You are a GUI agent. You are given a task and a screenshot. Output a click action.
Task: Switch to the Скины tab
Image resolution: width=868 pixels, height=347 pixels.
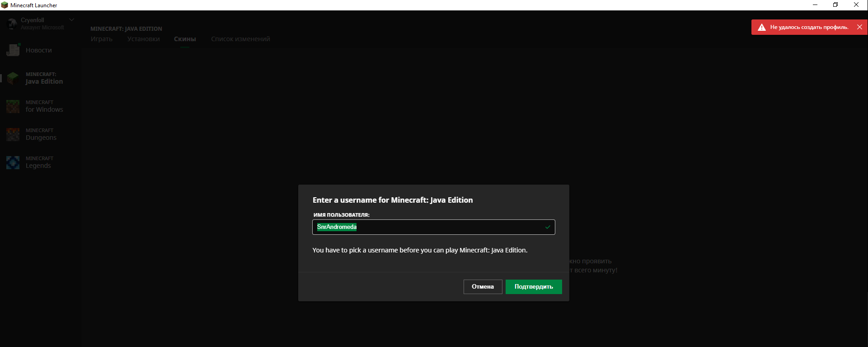click(185, 39)
